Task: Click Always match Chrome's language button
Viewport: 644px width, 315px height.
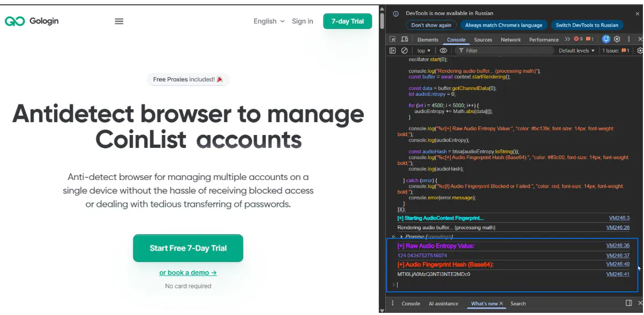Action: [504, 25]
